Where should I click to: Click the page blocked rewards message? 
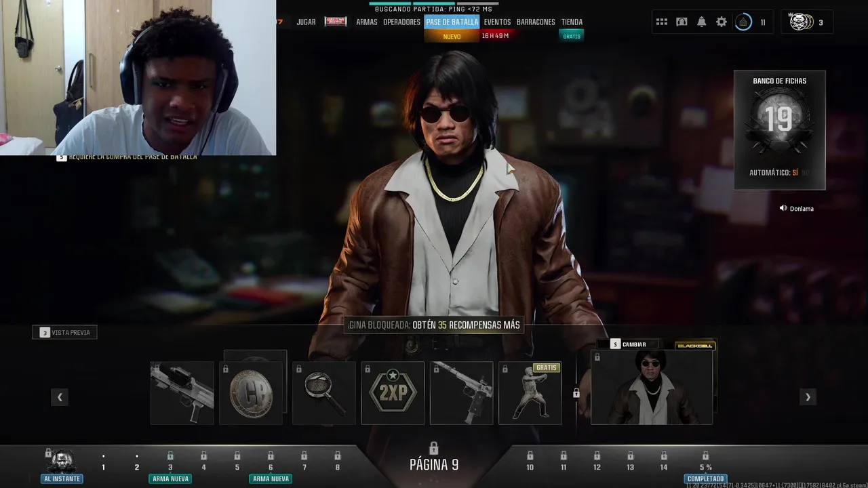point(434,325)
